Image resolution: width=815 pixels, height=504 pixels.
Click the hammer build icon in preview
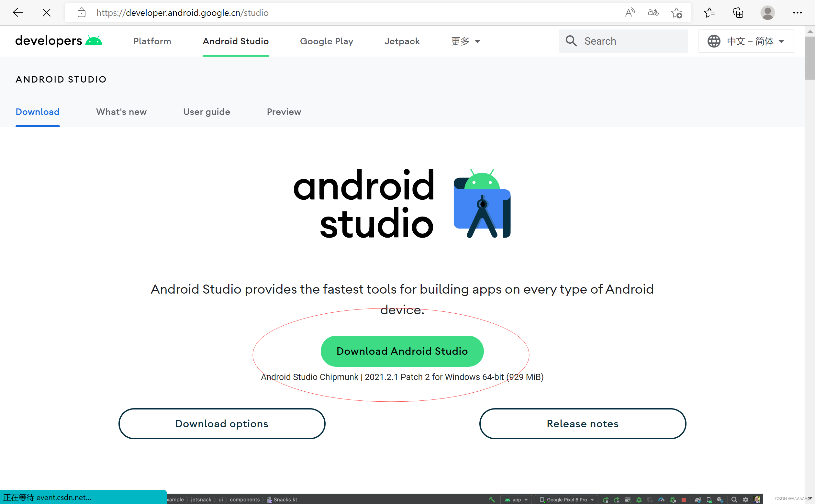tap(492, 499)
